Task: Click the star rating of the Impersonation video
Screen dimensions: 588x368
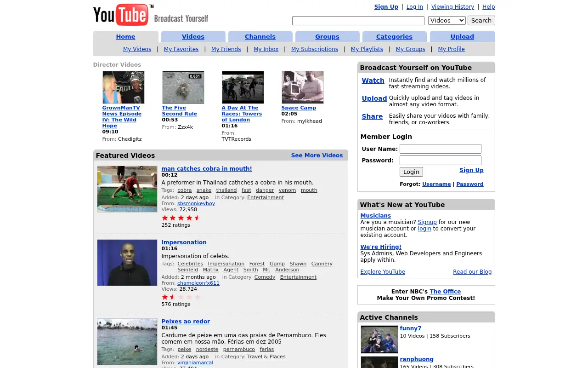Action: coord(181,297)
